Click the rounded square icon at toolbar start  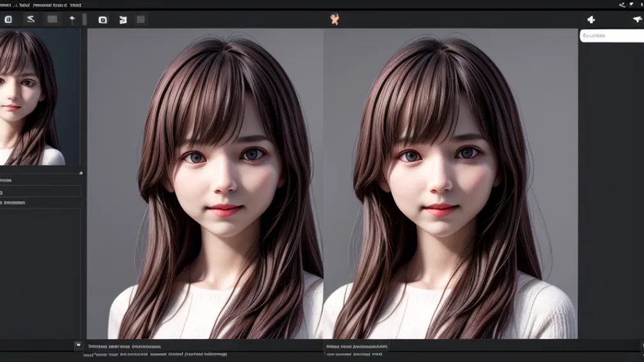(x=8, y=19)
